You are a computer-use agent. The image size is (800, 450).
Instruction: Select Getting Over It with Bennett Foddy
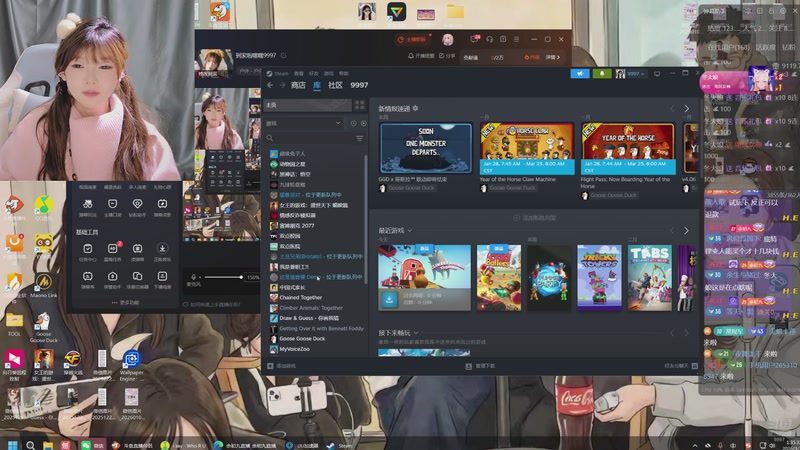tap(317, 329)
